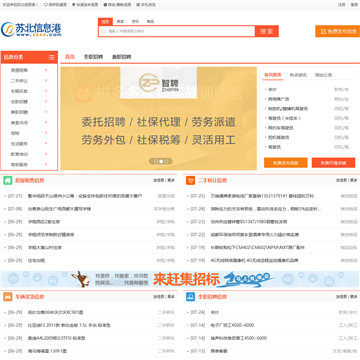Open [07-21] 天山绿洲小公寓 housing listing
The width and height of the screenshot is (360, 360).
(85, 196)
